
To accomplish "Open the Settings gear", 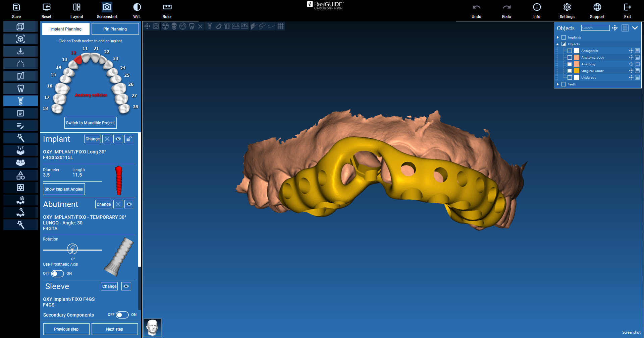I will 567,7.
